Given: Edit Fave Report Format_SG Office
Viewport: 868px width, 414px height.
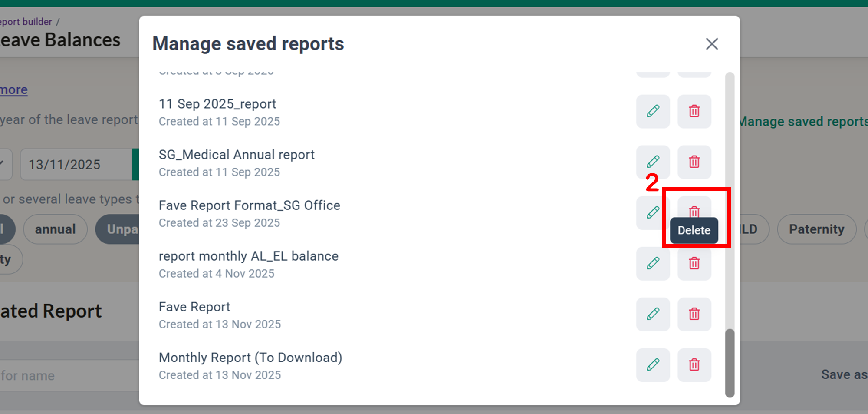Looking at the screenshot, I should 653,212.
